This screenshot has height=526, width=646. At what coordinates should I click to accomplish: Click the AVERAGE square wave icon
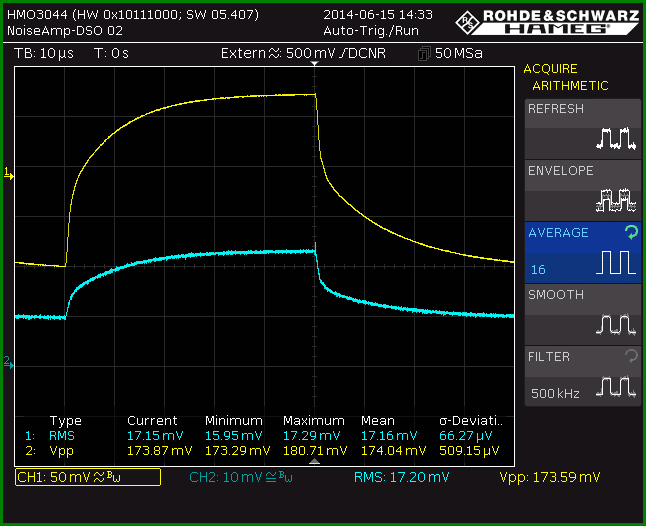(616, 262)
